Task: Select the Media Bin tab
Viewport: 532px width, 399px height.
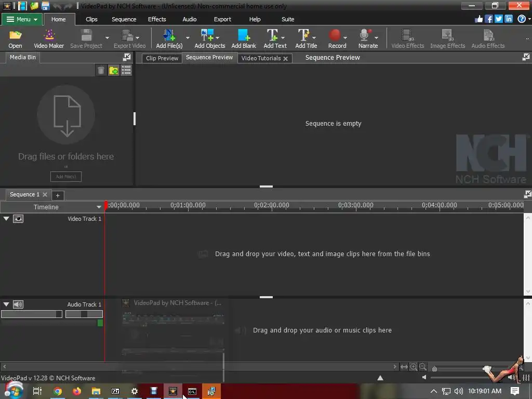Action: (22, 57)
